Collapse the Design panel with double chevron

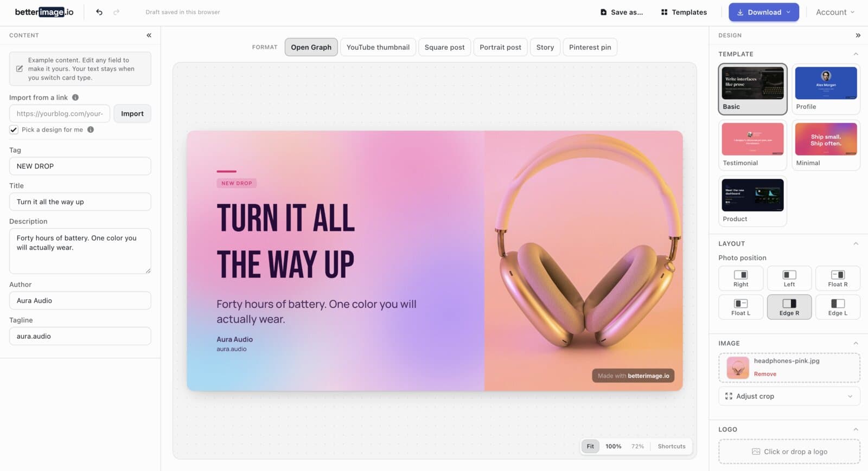pos(858,35)
